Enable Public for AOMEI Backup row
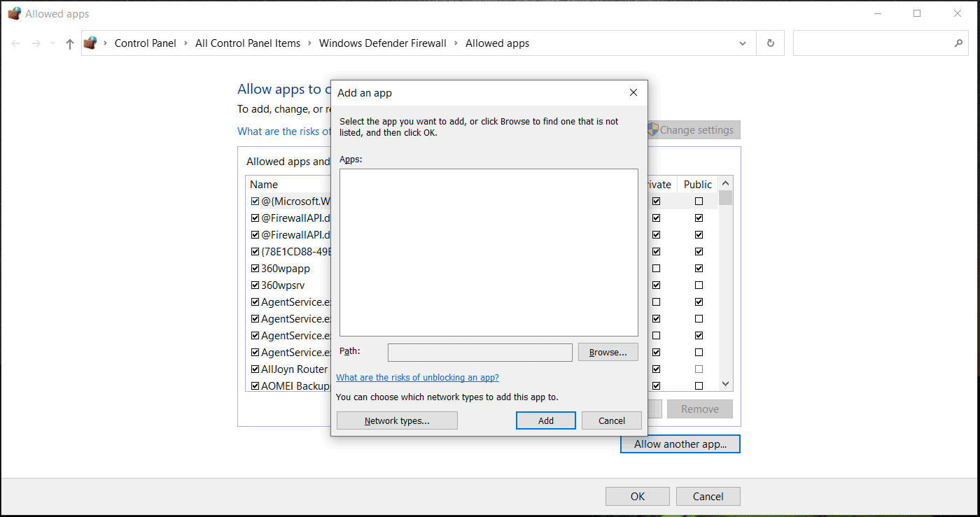The height and width of the screenshot is (517, 980). tap(699, 386)
